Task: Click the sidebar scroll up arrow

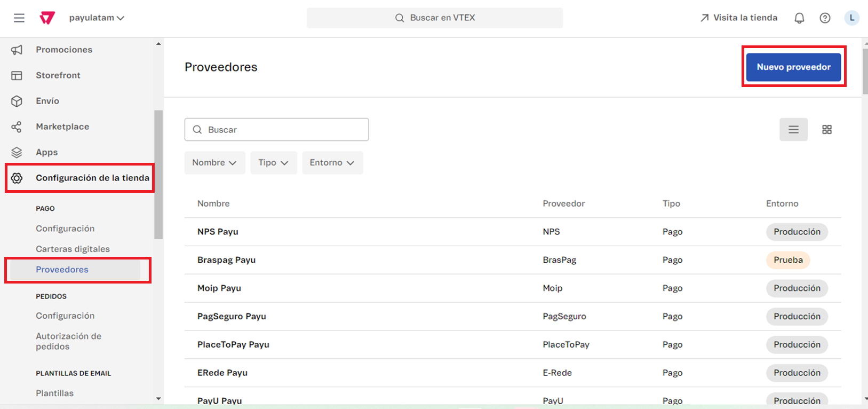Action: pyautogui.click(x=158, y=44)
